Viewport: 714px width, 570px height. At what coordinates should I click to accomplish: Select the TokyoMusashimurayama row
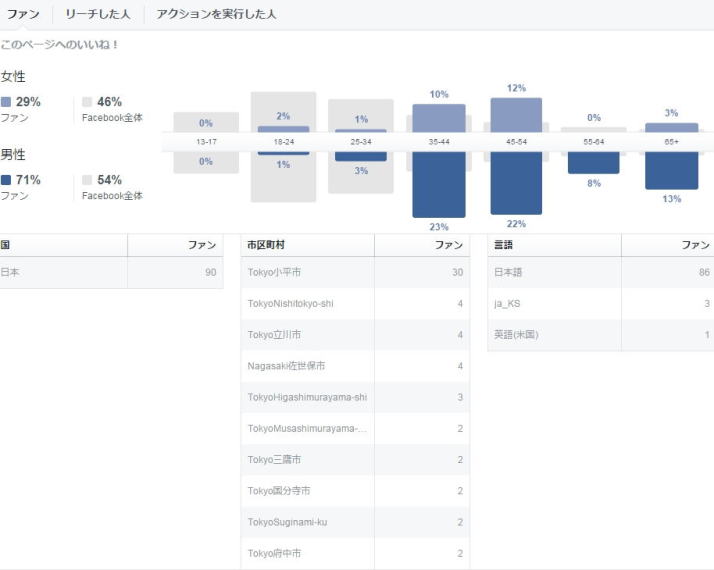point(355,428)
